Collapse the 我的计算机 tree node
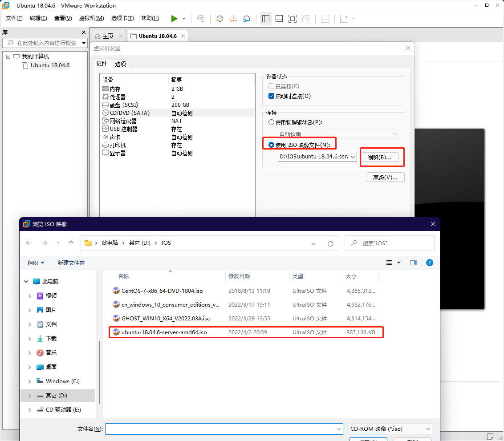This screenshot has width=504, height=441. click(x=8, y=57)
